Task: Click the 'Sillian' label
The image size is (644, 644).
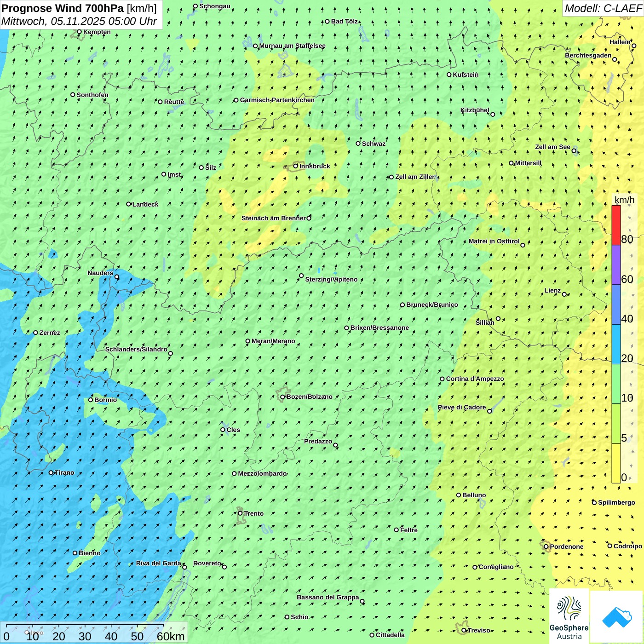Action: point(485,322)
